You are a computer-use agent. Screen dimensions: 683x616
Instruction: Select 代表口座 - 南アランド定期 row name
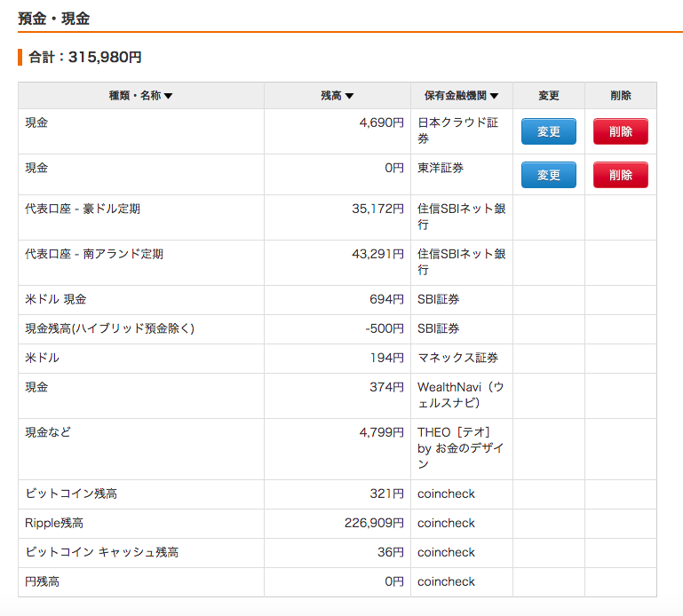94,254
